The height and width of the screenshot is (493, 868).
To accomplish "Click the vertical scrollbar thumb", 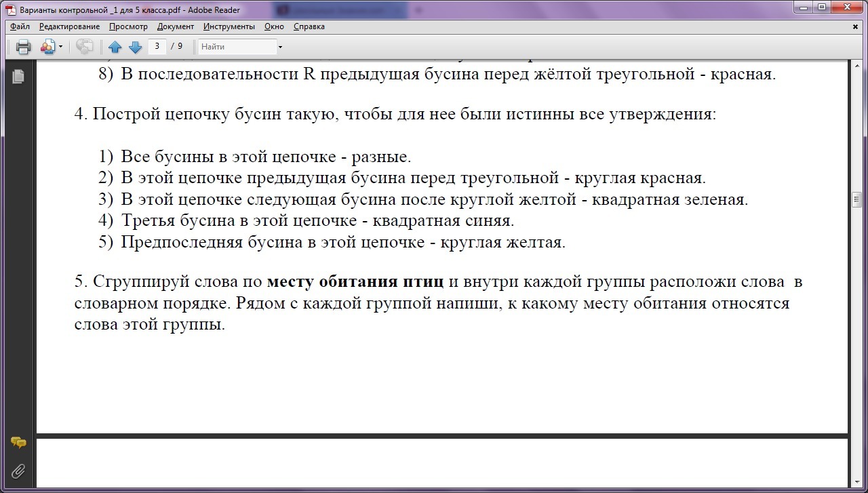I will (856, 199).
